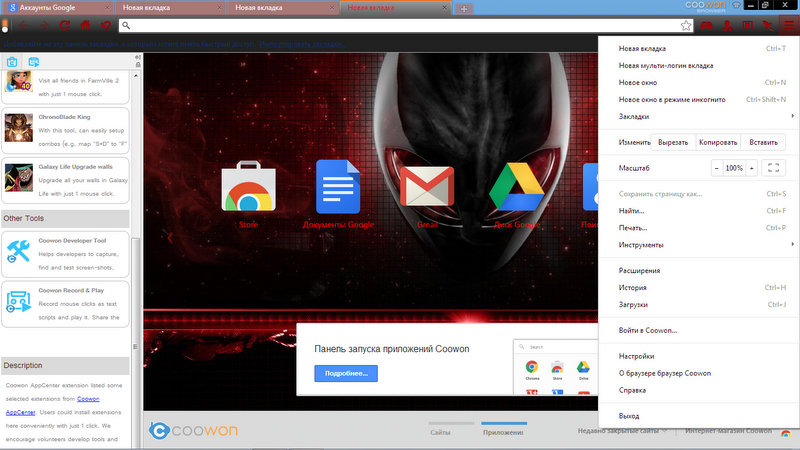Image resolution: width=800 pixels, height=450 pixels.
Task: Decrease zoom with the minus button
Action: (717, 168)
